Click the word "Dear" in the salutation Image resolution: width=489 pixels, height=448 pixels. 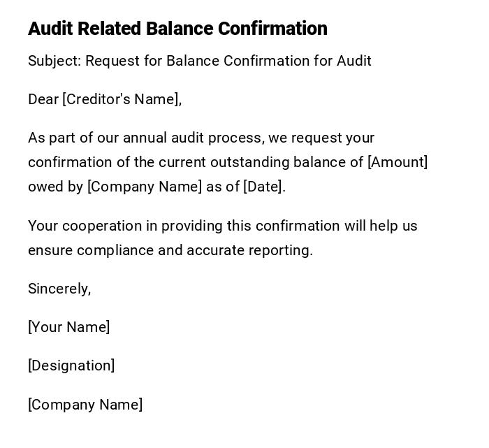point(43,99)
